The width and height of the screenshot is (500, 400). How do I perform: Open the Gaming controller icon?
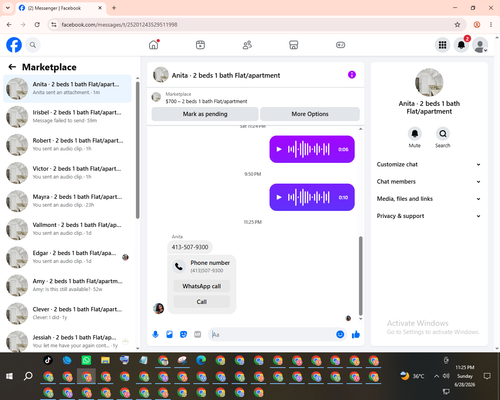340,45
